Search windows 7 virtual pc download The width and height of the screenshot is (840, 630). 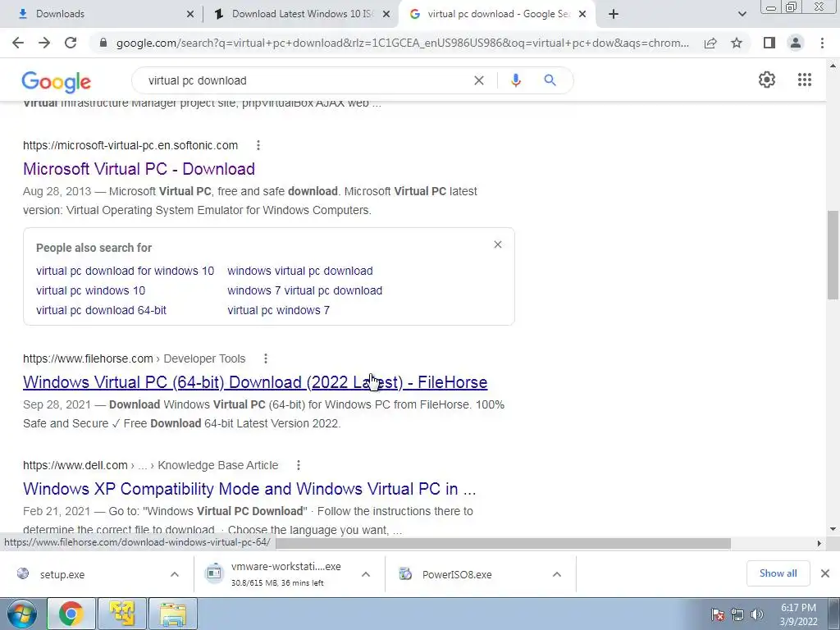(305, 291)
